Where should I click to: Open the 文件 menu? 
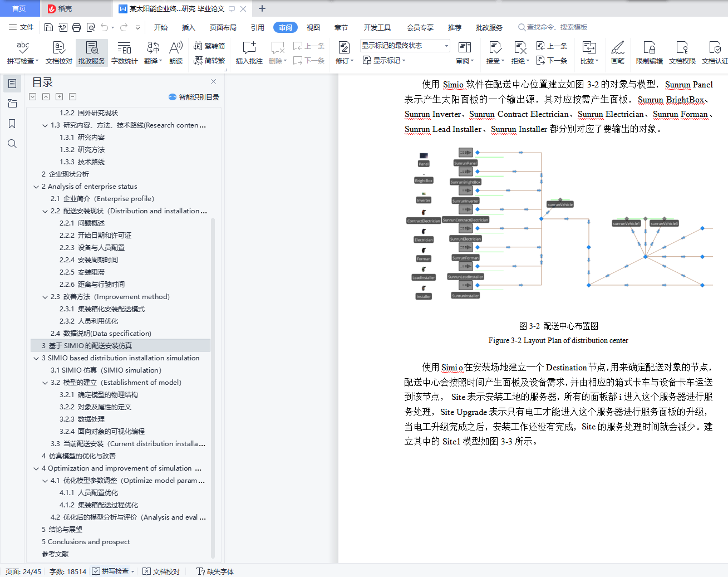pyautogui.click(x=21, y=27)
